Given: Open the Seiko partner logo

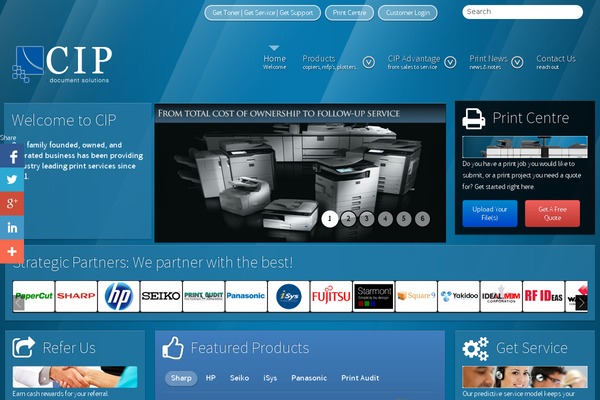Looking at the screenshot, I should pos(161,296).
